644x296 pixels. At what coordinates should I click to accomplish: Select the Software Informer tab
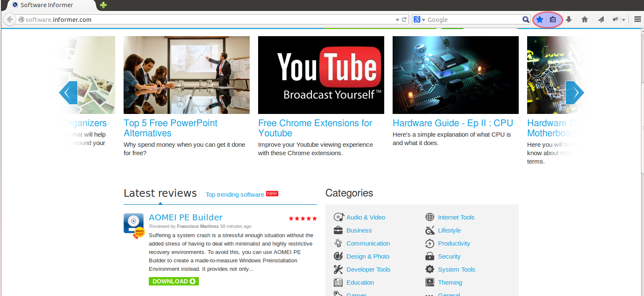point(51,5)
